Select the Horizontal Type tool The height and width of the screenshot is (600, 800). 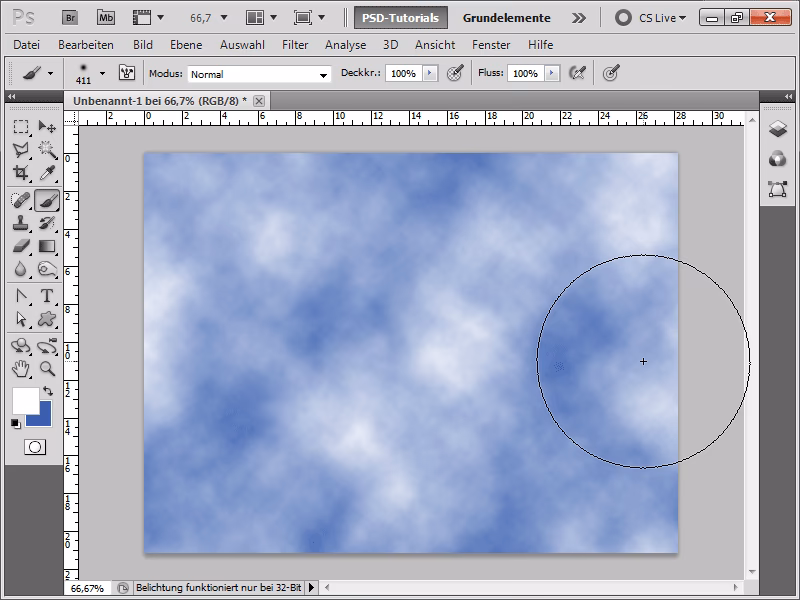tap(47, 295)
